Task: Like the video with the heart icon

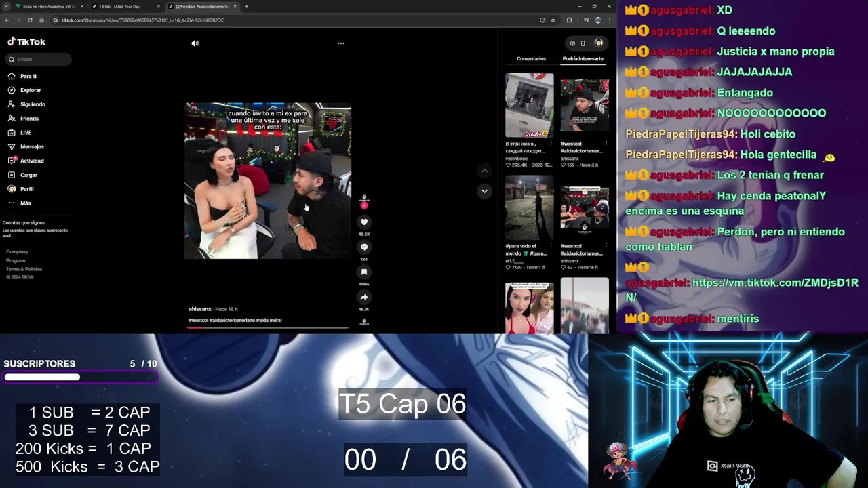Action: point(364,222)
